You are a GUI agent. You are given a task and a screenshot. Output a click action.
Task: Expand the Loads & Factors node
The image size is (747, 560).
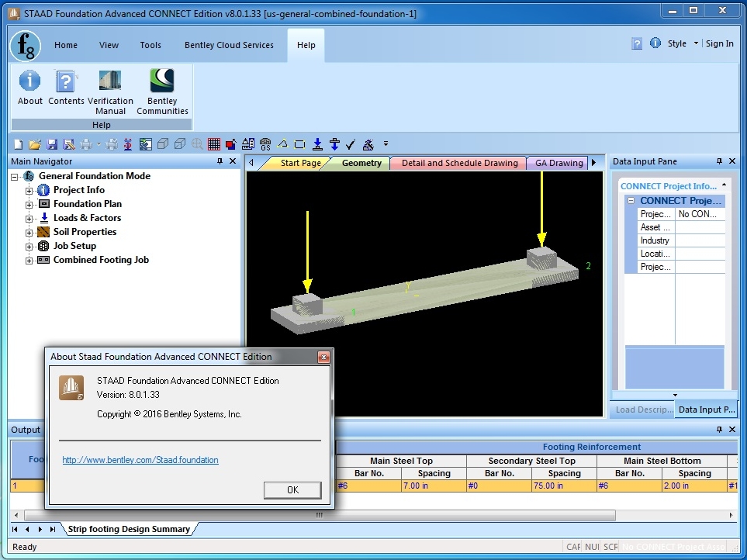29,219
